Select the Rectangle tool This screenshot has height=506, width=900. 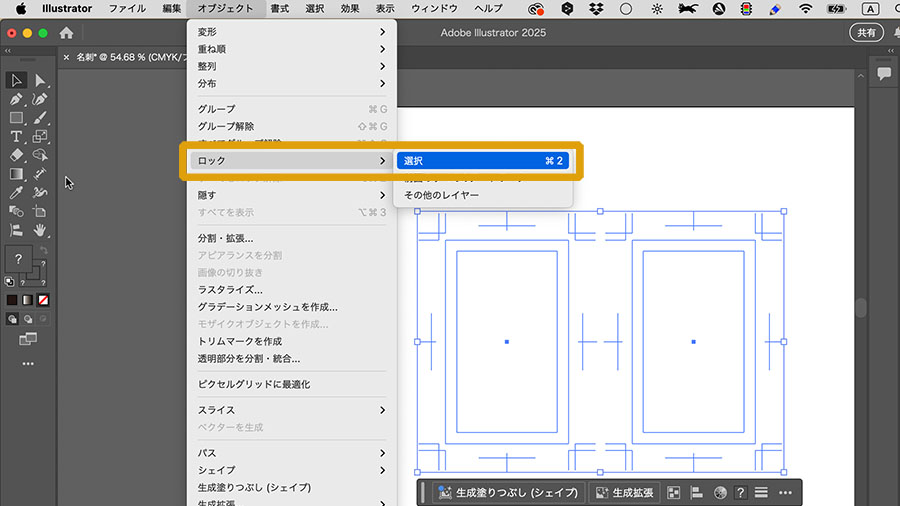tap(16, 118)
